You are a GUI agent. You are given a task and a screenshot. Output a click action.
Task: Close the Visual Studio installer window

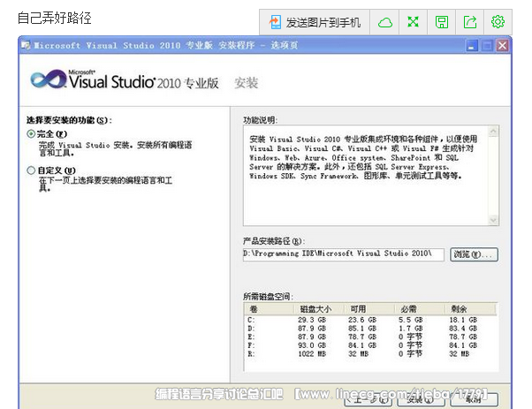[503, 45]
